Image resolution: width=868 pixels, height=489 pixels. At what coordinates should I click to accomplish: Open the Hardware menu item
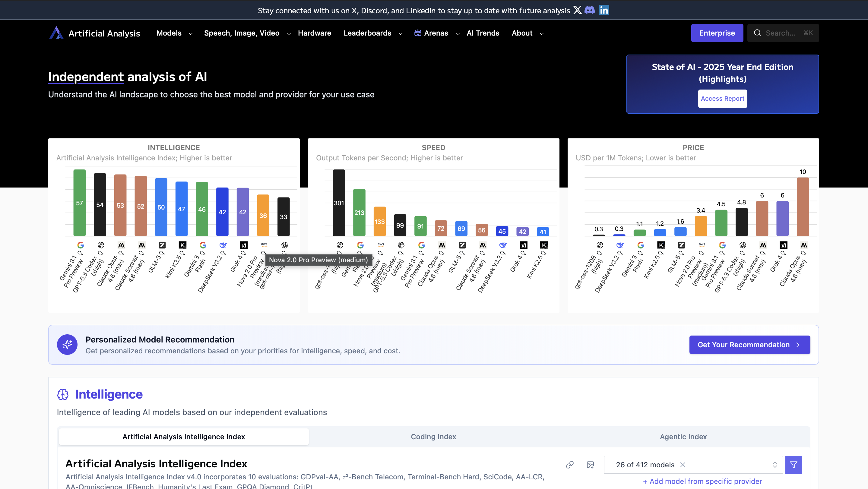pos(314,33)
